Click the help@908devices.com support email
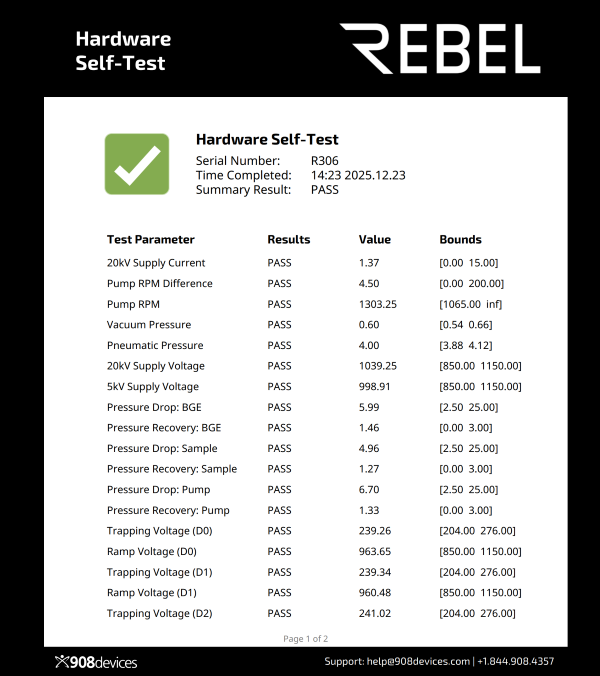This screenshot has height=676, width=600. coord(418,662)
